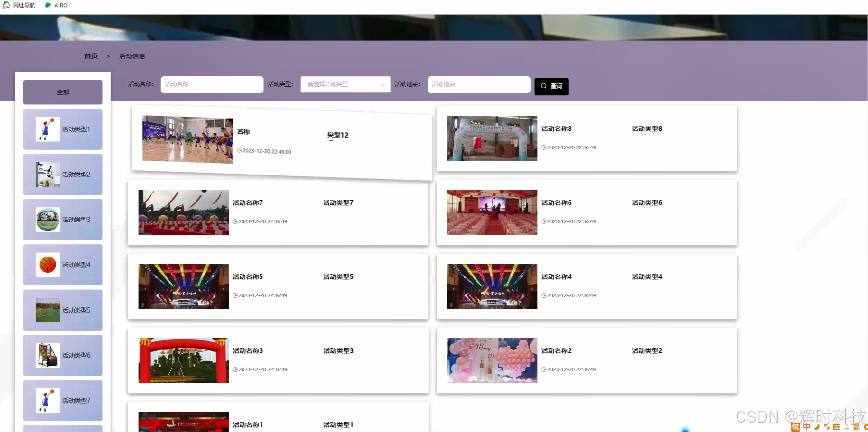This screenshot has width=868, height=432.
Task: Click the 活动名称8 title text
Action: pos(556,129)
